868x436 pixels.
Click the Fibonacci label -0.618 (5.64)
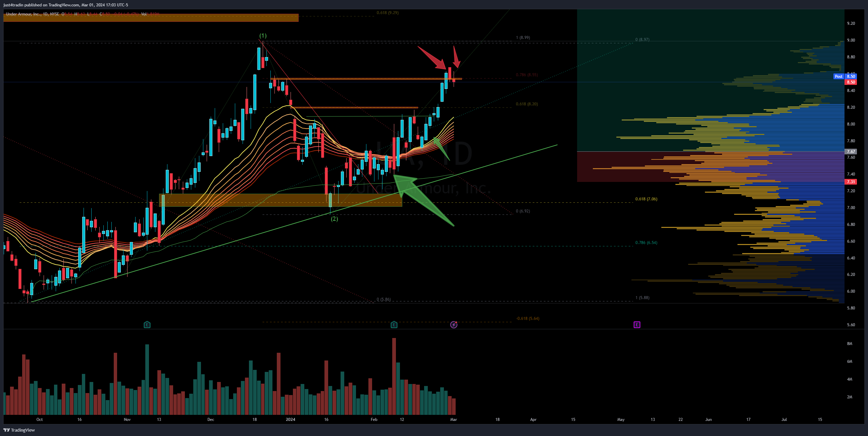point(528,318)
